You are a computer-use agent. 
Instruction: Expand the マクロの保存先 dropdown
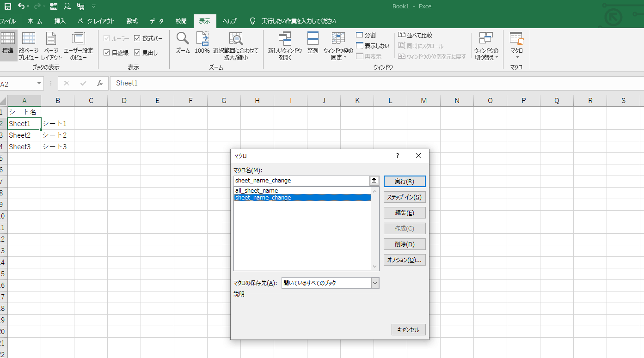point(375,283)
